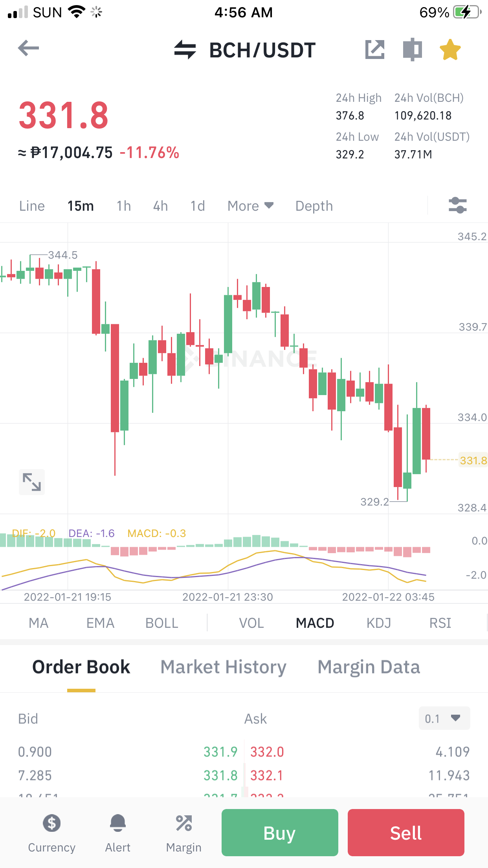Image resolution: width=488 pixels, height=868 pixels.
Task: Open the 0.1 order book precision dropdown
Action: pyautogui.click(x=444, y=718)
